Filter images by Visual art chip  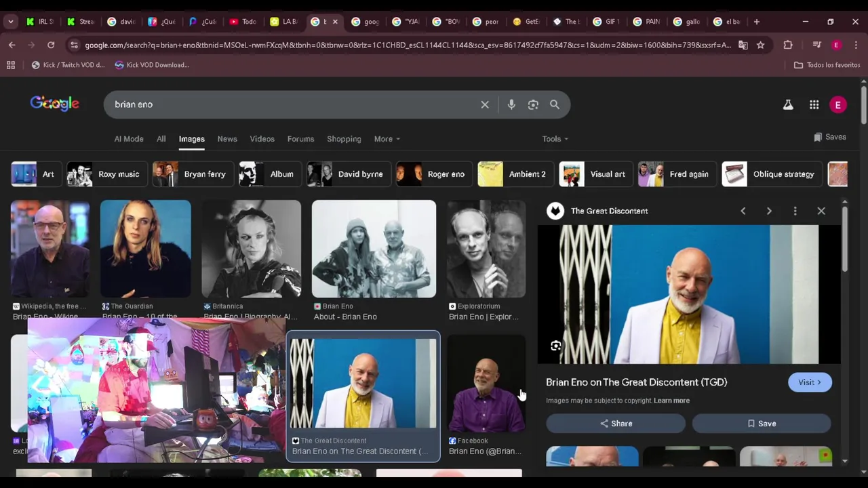coord(595,174)
